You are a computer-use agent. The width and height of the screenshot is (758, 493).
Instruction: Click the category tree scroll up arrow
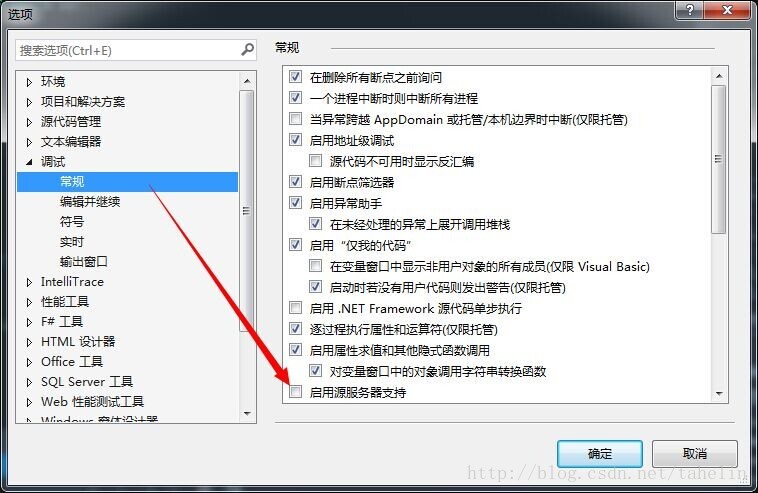point(247,81)
